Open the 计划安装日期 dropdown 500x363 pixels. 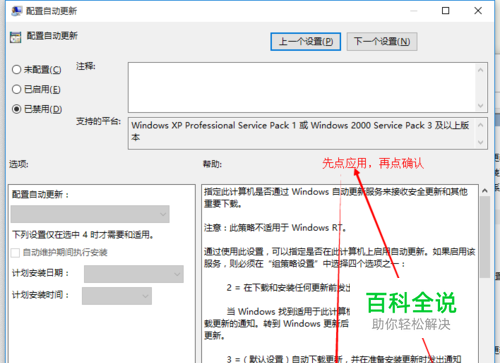click(x=134, y=274)
